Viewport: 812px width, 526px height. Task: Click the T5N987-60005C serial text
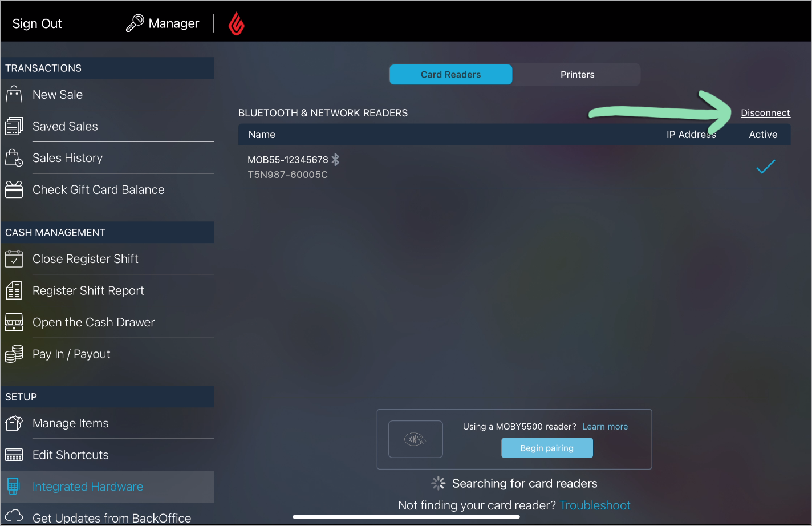tap(288, 175)
